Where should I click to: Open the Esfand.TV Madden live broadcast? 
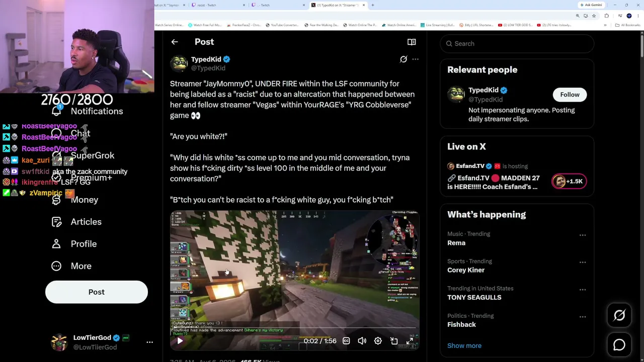[493, 182]
